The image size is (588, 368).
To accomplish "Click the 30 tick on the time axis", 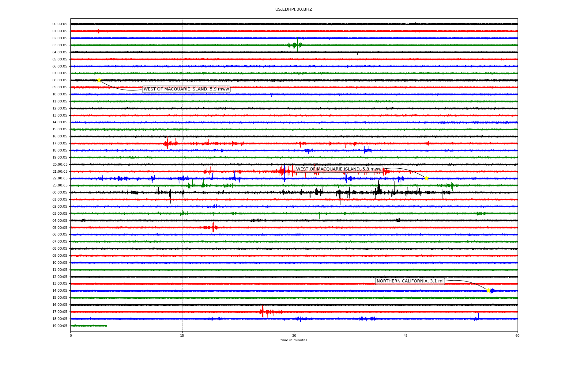I will [x=294, y=335].
